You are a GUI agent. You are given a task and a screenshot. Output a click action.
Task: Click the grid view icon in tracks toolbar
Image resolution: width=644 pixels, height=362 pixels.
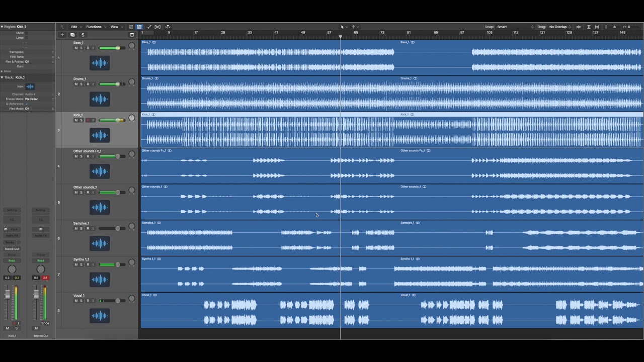pos(131,27)
